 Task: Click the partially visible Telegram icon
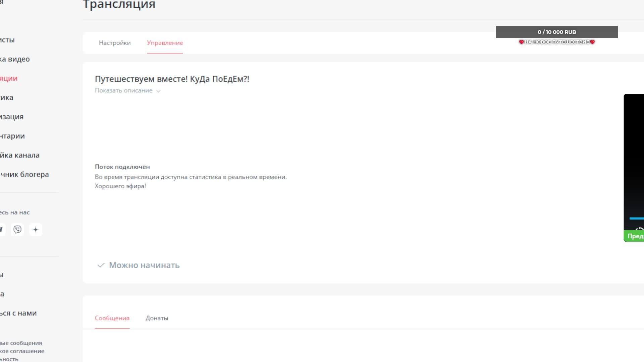pyautogui.click(x=2, y=230)
